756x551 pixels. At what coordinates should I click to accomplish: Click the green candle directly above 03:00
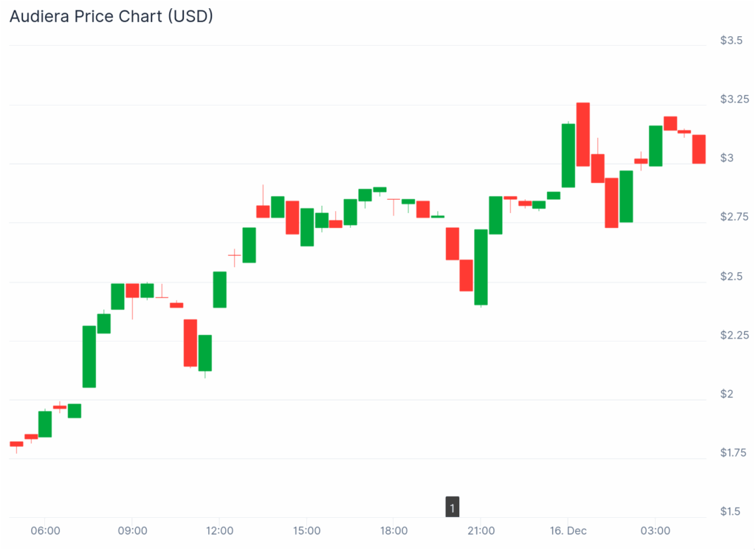(x=656, y=146)
